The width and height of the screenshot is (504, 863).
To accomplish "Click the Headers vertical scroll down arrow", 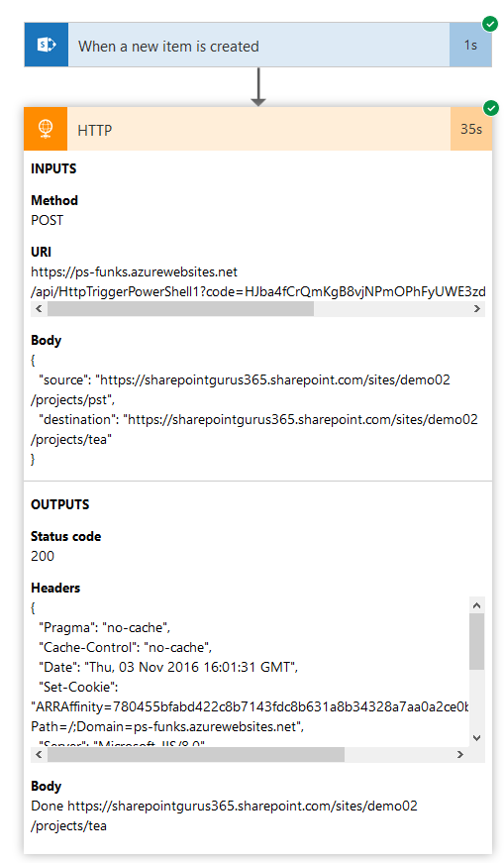I will tap(477, 738).
